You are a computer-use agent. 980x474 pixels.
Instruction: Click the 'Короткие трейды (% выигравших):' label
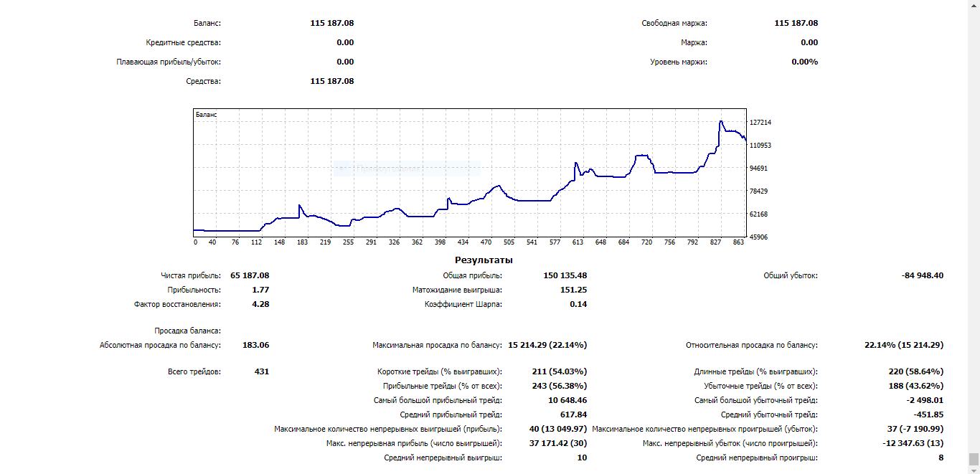point(440,371)
